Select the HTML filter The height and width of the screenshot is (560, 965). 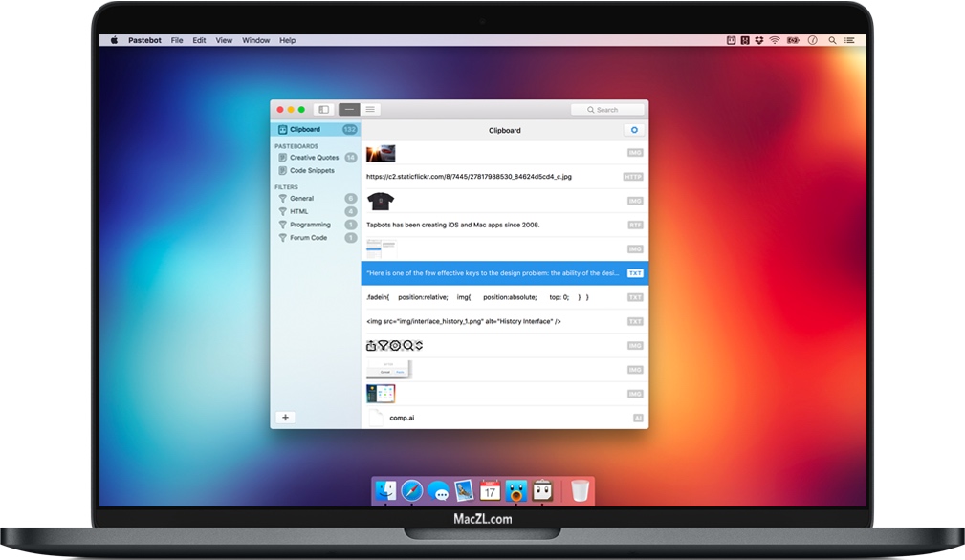point(316,211)
